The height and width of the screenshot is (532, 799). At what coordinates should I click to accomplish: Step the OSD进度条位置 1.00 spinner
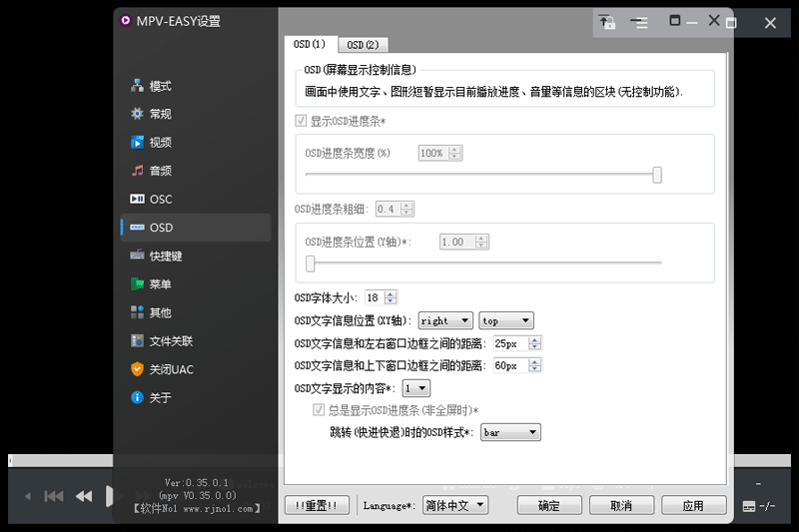tap(481, 242)
